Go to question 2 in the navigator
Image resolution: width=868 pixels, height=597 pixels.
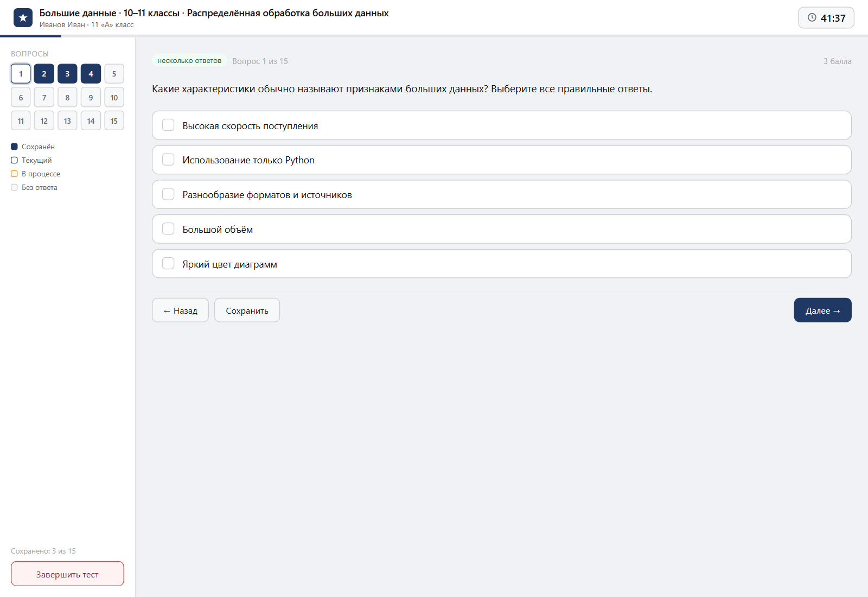click(x=44, y=74)
